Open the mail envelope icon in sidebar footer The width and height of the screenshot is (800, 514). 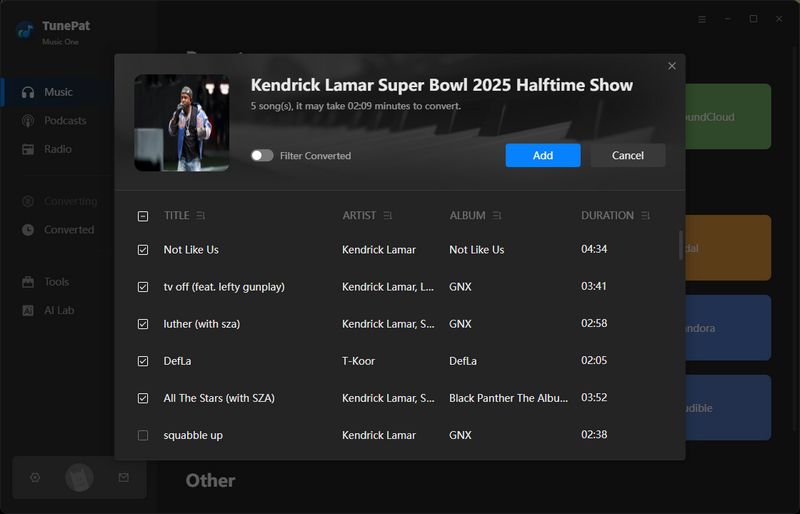124,478
